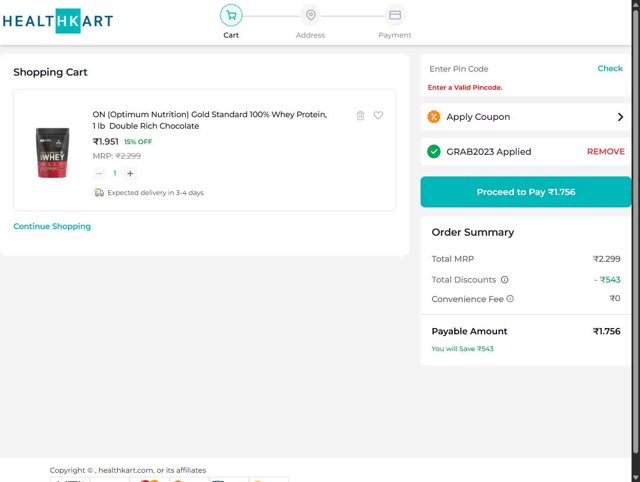This screenshot has width=640, height=482.
Task: Go to the Cart step label
Action: coord(231,35)
